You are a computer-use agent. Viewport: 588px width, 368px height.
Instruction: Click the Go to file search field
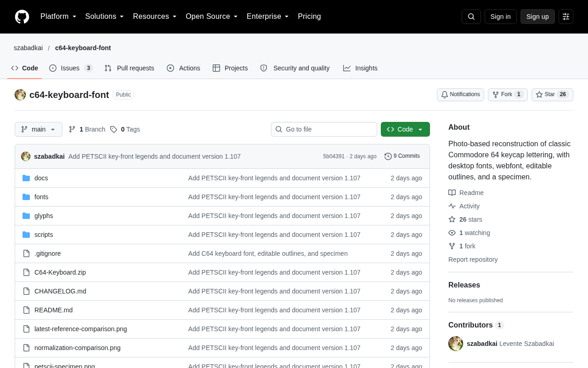[324, 129]
